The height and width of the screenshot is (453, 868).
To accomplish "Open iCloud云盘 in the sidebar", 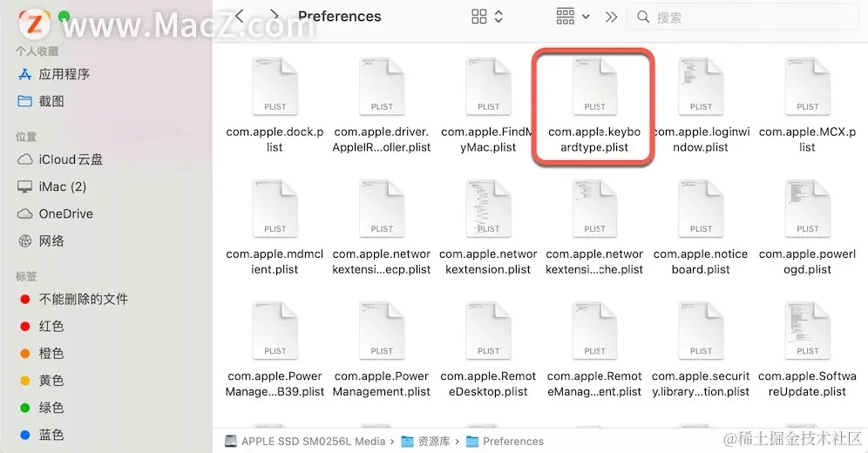I will (60, 159).
